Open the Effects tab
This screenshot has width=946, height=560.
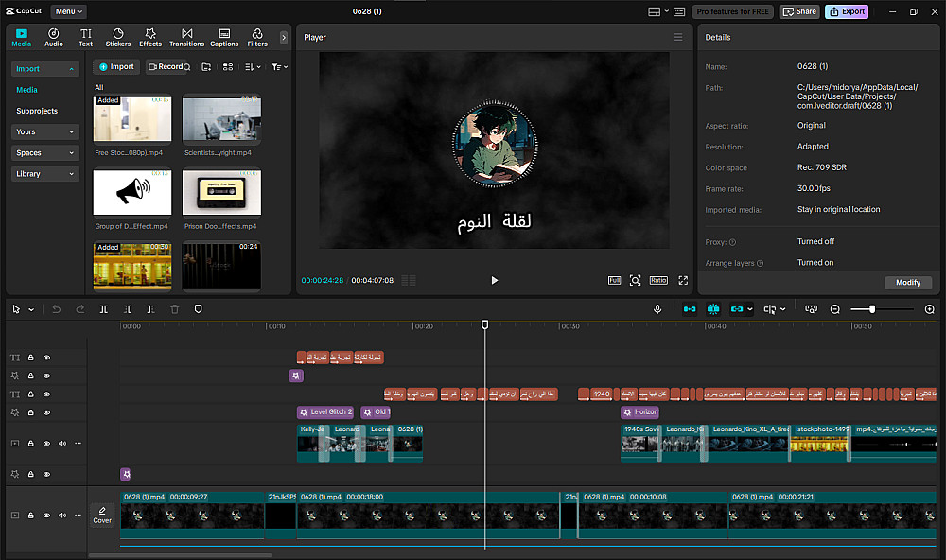coord(150,38)
